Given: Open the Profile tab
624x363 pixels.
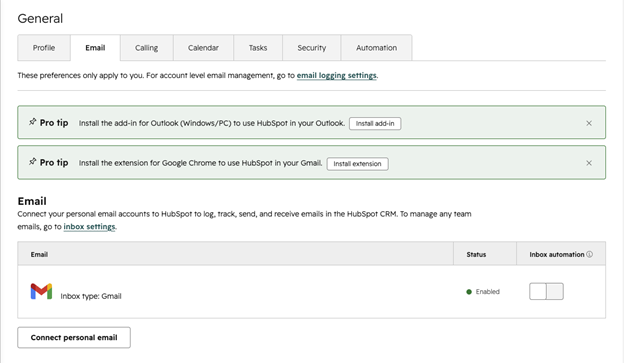Looking at the screenshot, I should [x=44, y=48].
